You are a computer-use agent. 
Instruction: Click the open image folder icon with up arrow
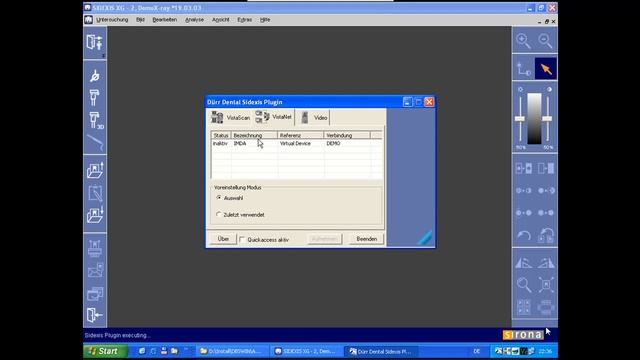[95, 170]
